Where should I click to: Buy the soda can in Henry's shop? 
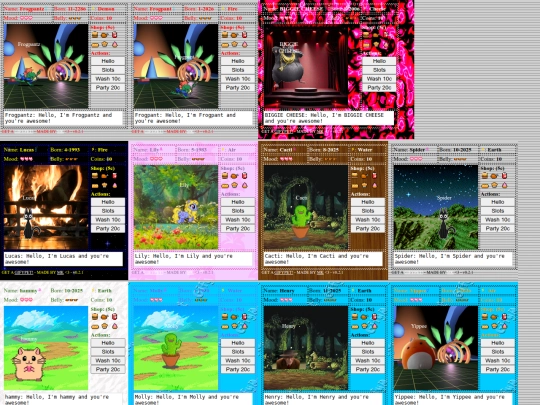(x=374, y=316)
